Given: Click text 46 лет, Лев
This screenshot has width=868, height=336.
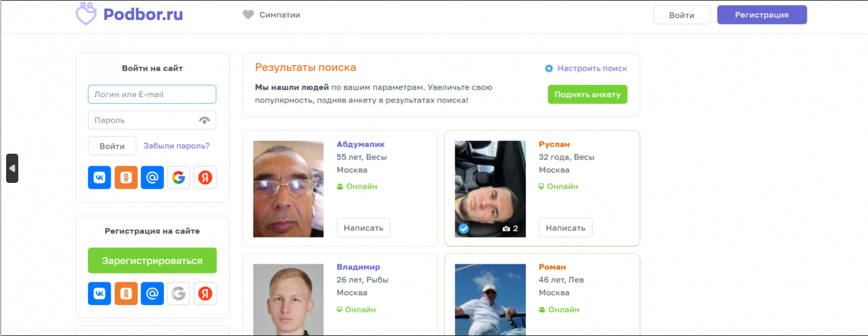Looking at the screenshot, I should 562,280.
